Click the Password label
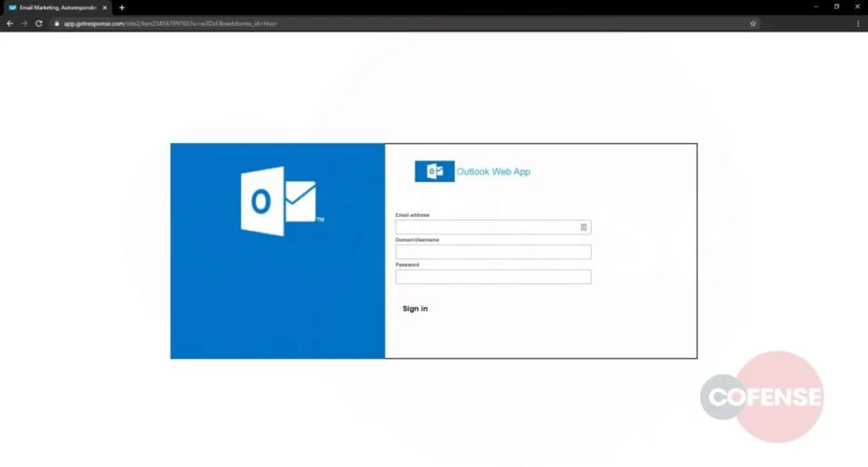The width and height of the screenshot is (868, 467). pos(407,264)
